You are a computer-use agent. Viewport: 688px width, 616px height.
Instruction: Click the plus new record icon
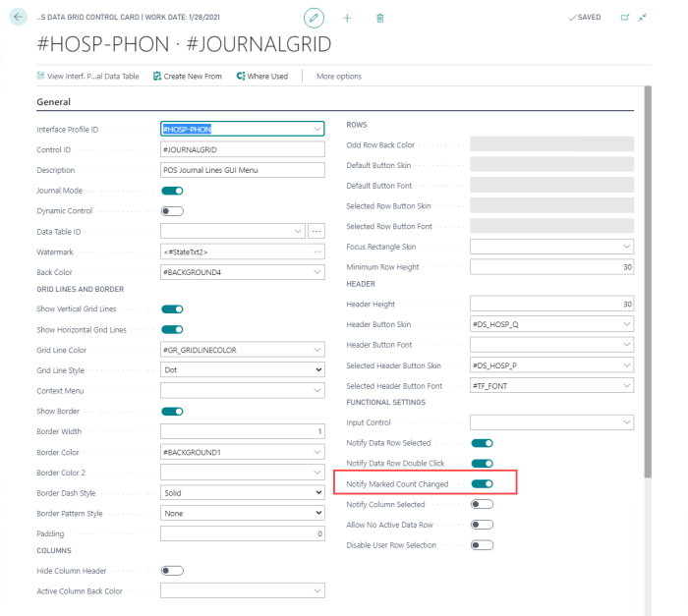(x=347, y=18)
